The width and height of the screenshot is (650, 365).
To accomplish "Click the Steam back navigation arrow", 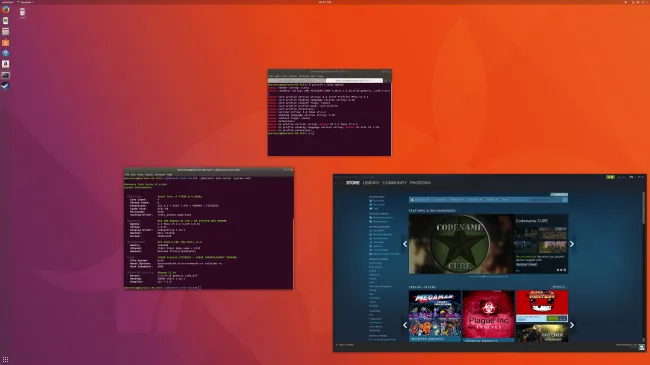I will (x=337, y=182).
